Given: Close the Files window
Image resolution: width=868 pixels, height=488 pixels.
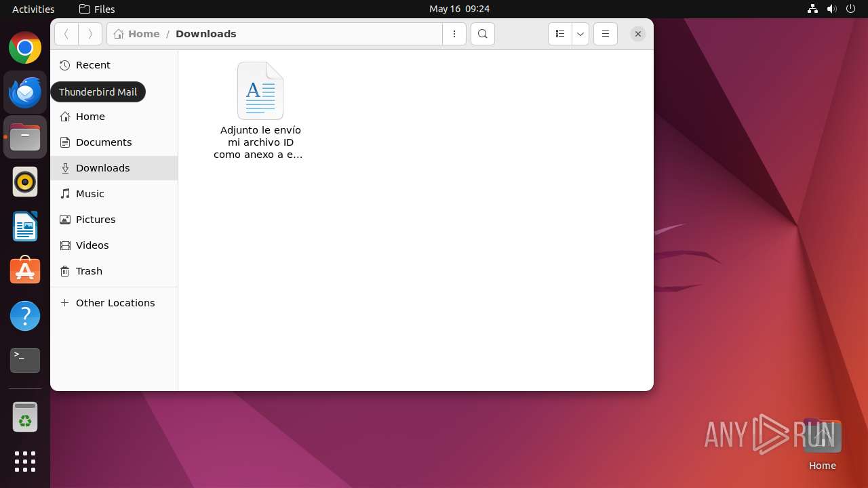Looking at the screenshot, I should 638,34.
